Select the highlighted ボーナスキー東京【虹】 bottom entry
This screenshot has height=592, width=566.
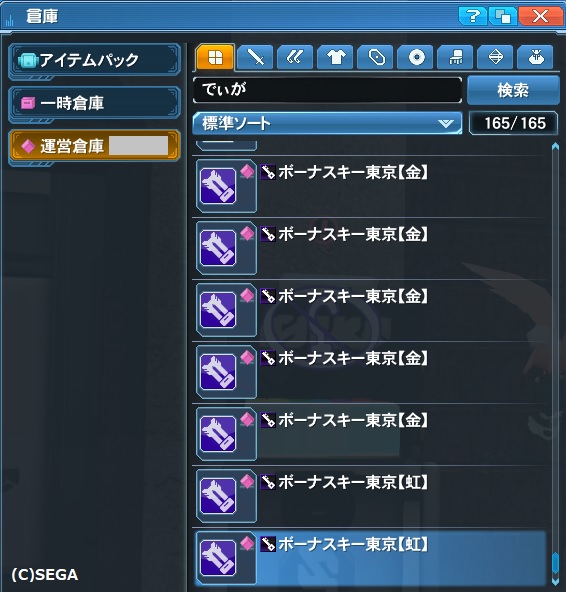tap(370, 558)
